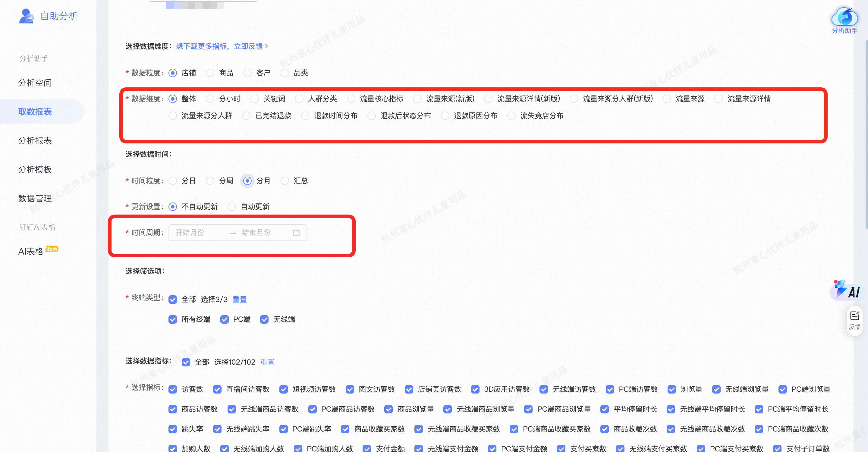Select 流量来源分人群 dimension radio

(173, 116)
